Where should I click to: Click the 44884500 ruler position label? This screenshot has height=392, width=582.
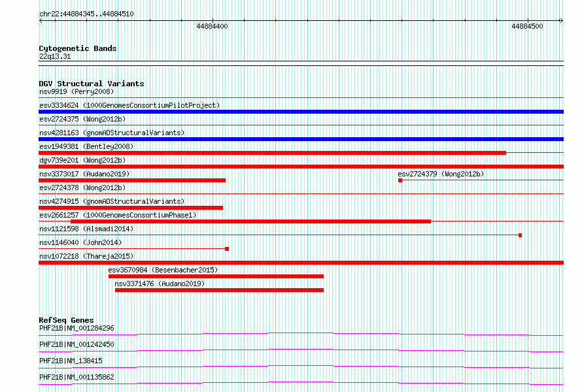click(x=528, y=26)
